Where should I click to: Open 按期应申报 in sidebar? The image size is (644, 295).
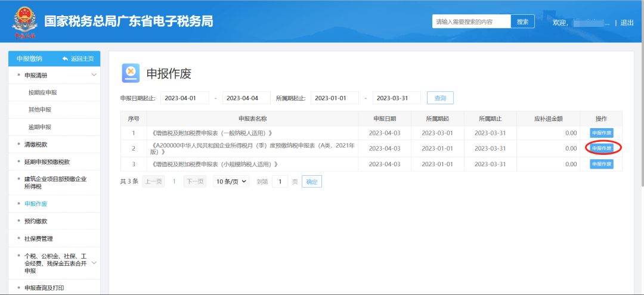click(43, 93)
